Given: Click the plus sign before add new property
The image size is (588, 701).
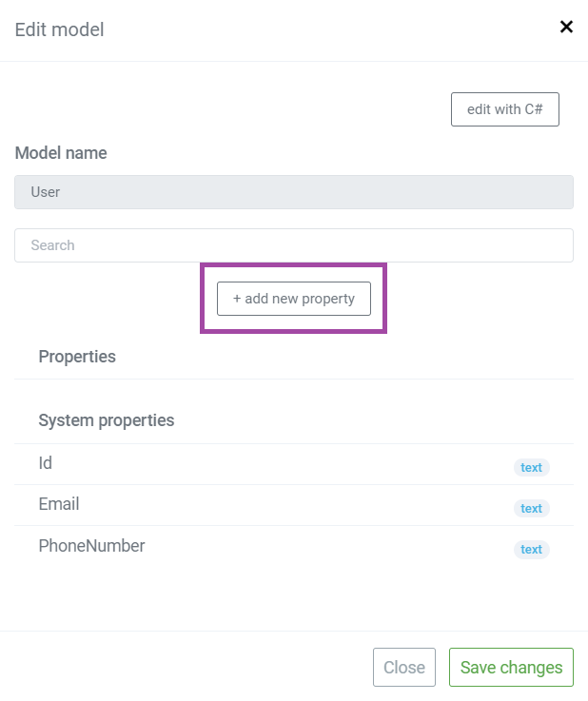Looking at the screenshot, I should click(237, 299).
